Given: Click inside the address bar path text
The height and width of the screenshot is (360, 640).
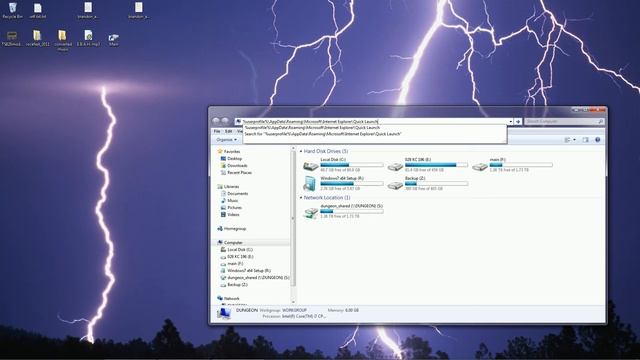Looking at the screenshot, I should point(310,122).
